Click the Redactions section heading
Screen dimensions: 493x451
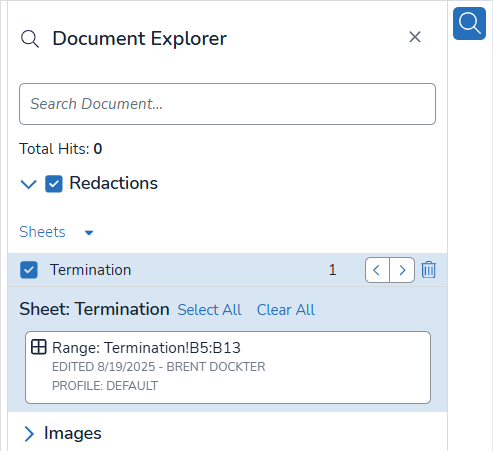[113, 183]
